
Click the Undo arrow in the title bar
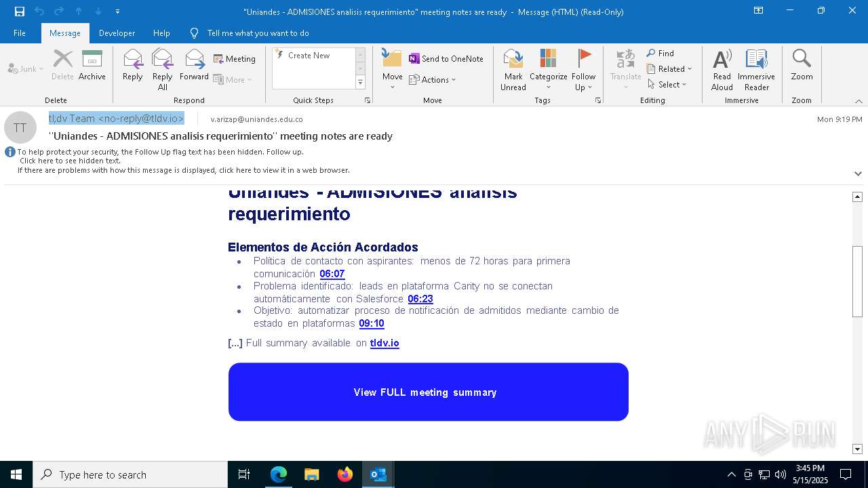[39, 12]
